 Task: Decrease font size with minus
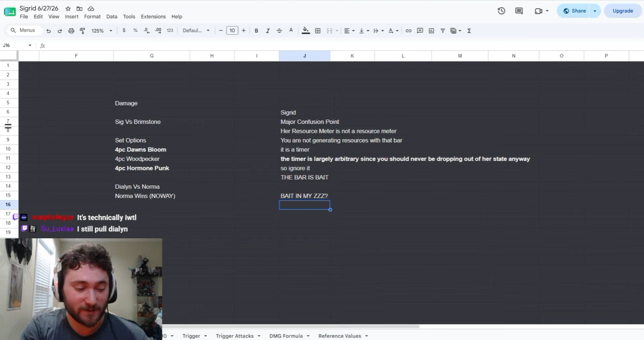pos(221,31)
